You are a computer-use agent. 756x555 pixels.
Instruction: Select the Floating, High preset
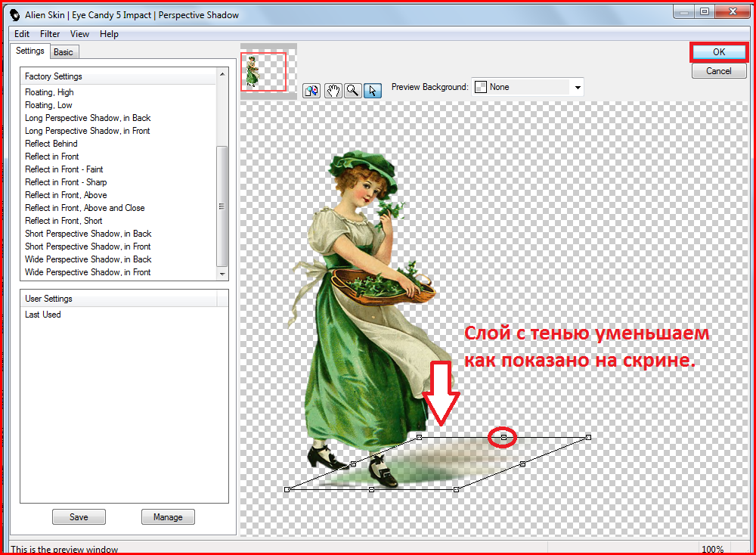(49, 92)
